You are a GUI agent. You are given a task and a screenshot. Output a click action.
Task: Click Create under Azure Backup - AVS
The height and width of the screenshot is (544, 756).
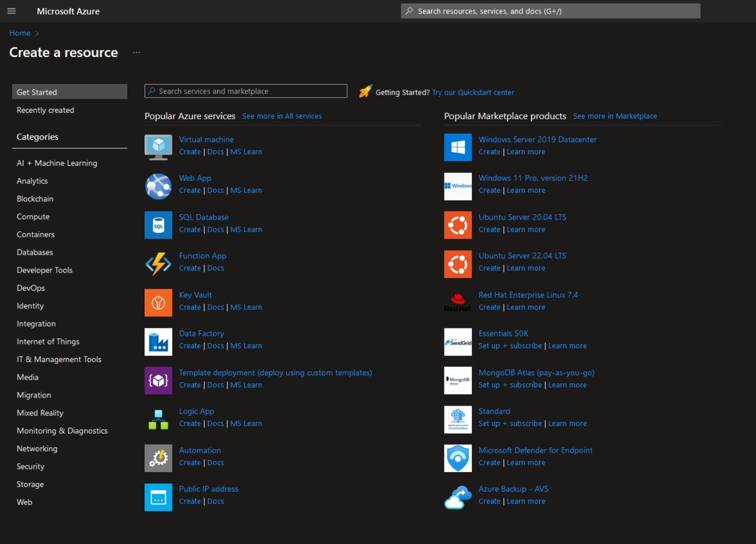coord(489,501)
